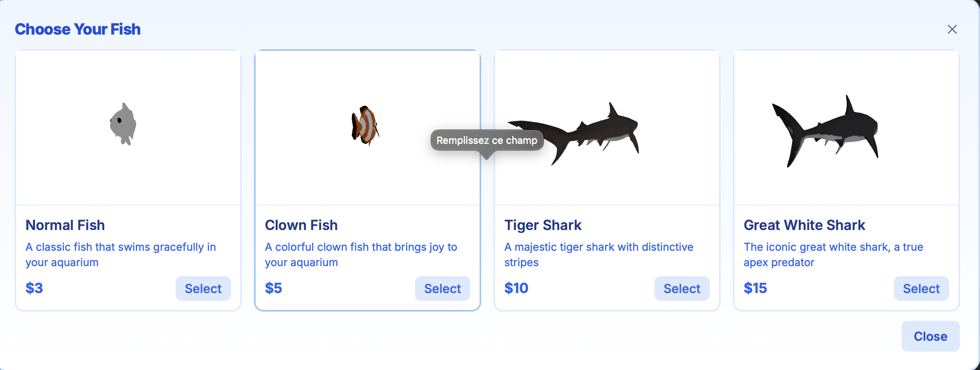Select the Clown Fish for $5

[x=443, y=288]
